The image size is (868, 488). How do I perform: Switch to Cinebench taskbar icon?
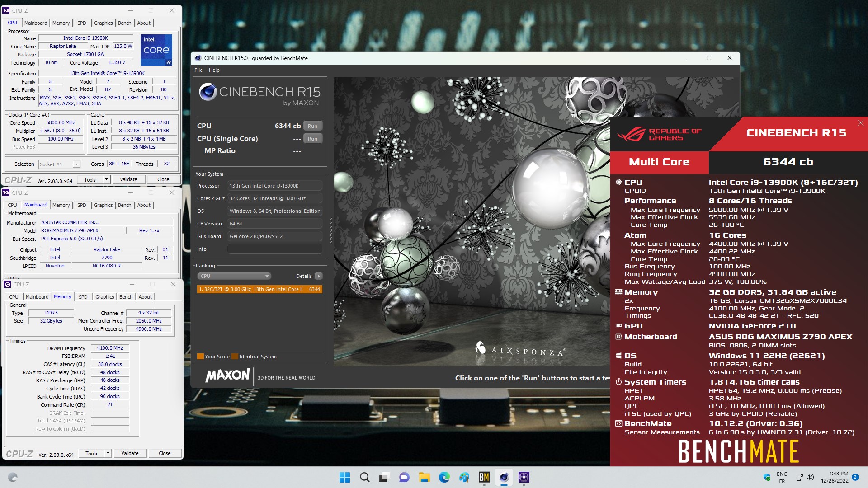(x=504, y=477)
